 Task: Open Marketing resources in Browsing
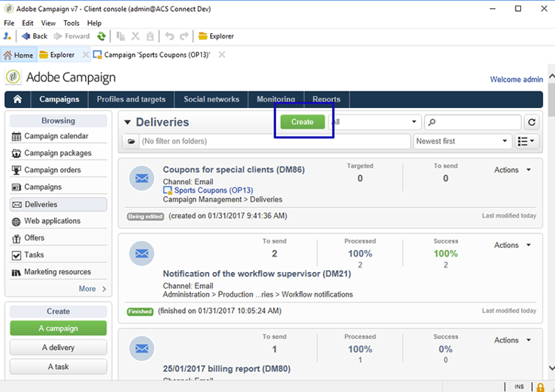tap(58, 272)
